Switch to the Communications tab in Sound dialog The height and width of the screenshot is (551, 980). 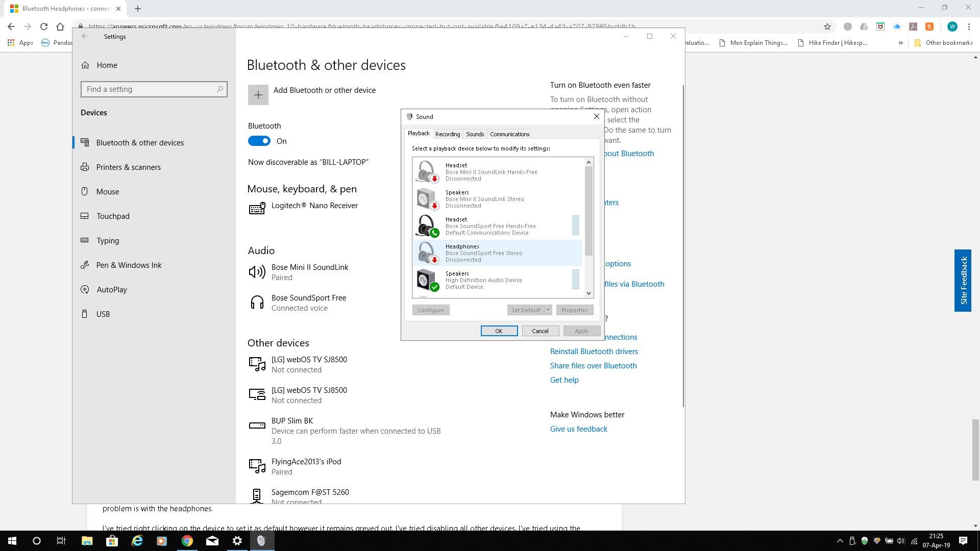[x=509, y=134]
